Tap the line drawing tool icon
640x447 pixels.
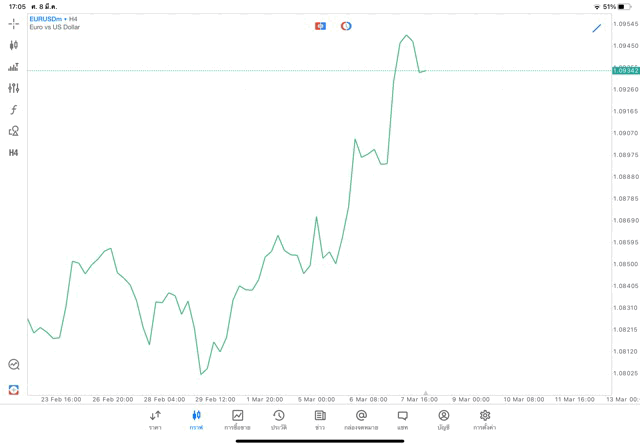[597, 28]
